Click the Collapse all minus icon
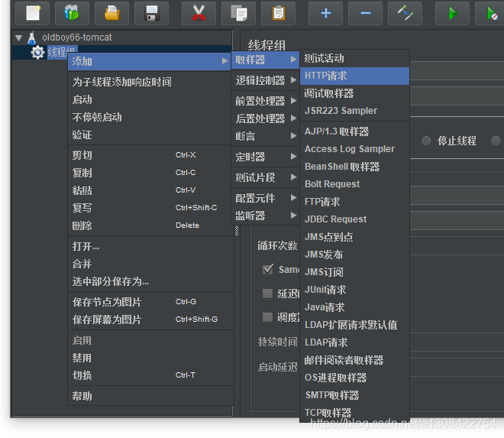This screenshot has height=438, width=504. point(366,13)
